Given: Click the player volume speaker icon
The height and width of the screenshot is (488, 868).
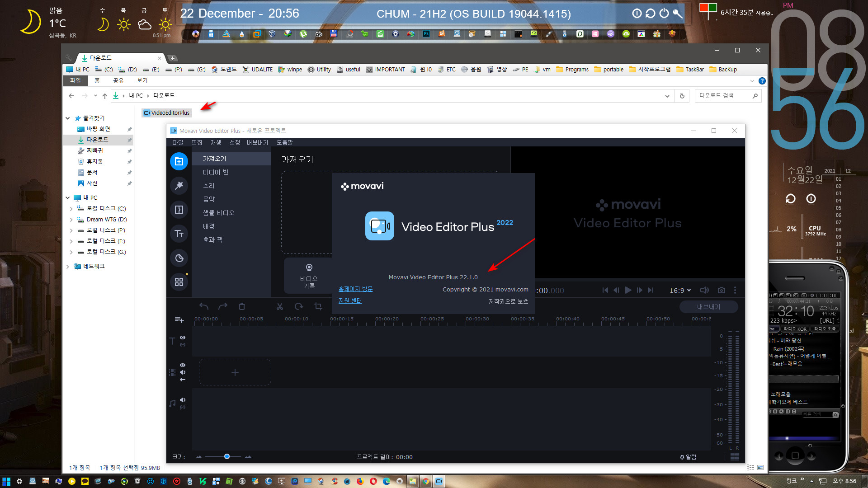Looking at the screenshot, I should [704, 290].
